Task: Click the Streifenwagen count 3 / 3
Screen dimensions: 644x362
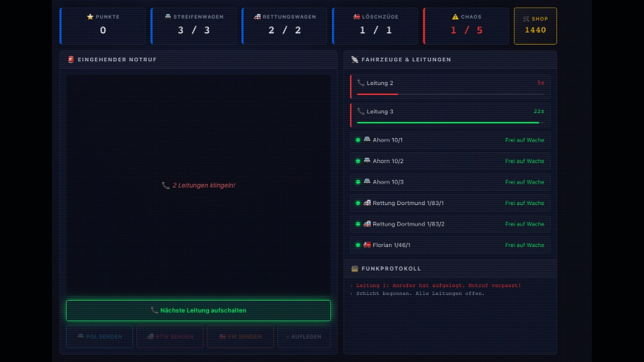Action: (x=194, y=30)
